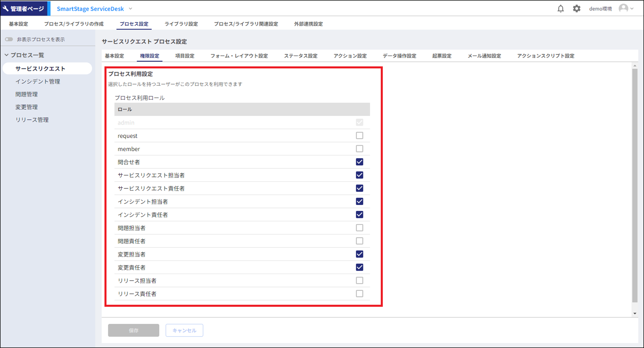Click the user avatar icon
This screenshot has width=644, height=348.
[x=623, y=8]
